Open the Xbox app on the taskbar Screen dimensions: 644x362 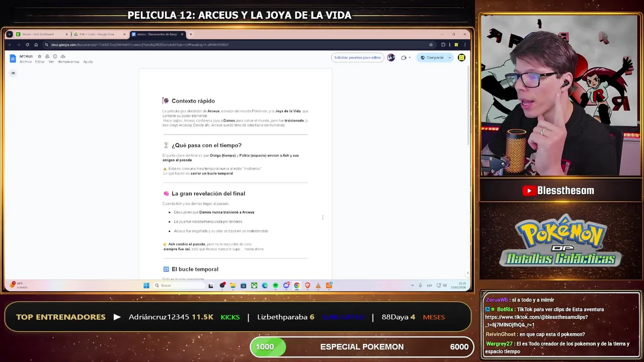pos(254,286)
